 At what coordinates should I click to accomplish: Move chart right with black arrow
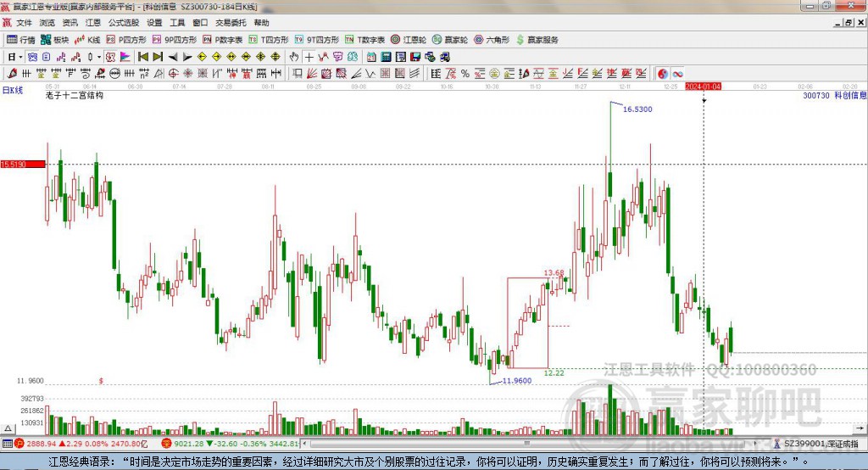tap(187, 57)
